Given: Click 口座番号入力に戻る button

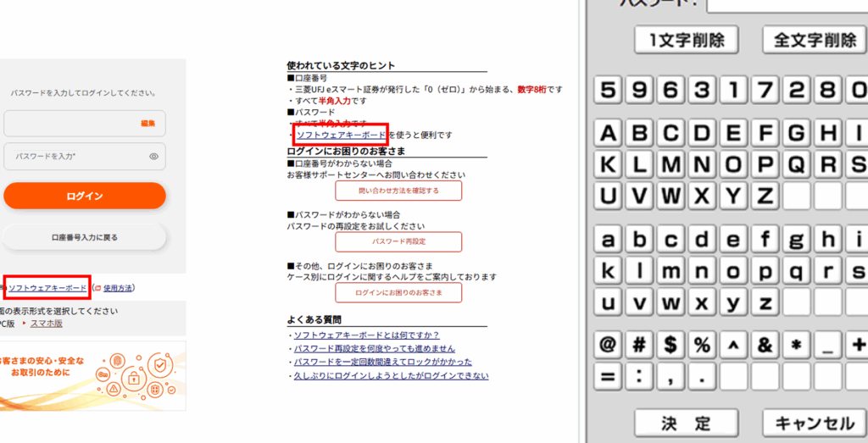Looking at the screenshot, I should 85,238.
